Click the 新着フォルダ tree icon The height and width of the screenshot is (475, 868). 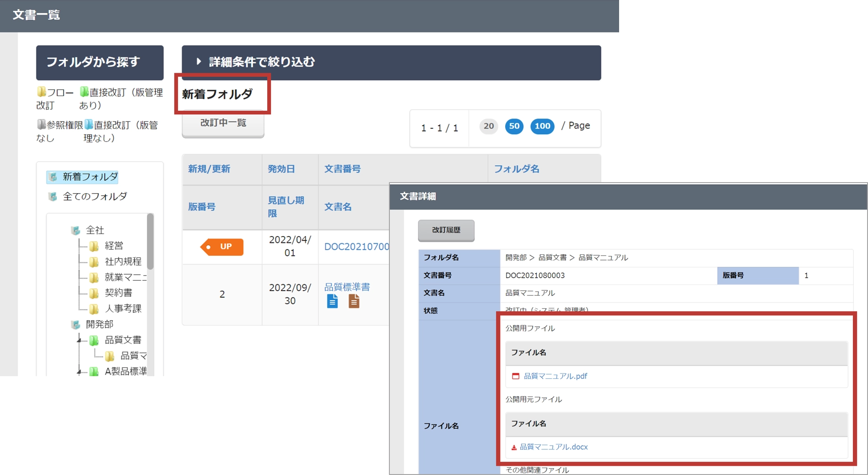pyautogui.click(x=53, y=177)
